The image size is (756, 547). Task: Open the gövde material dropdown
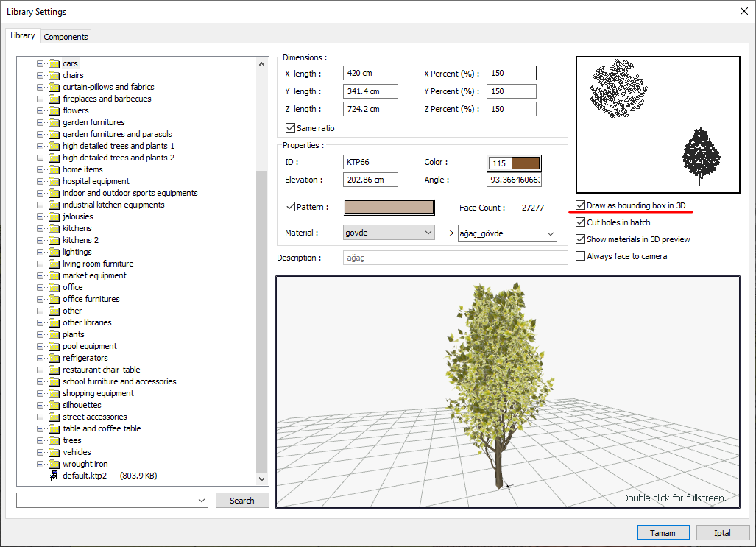pos(389,233)
